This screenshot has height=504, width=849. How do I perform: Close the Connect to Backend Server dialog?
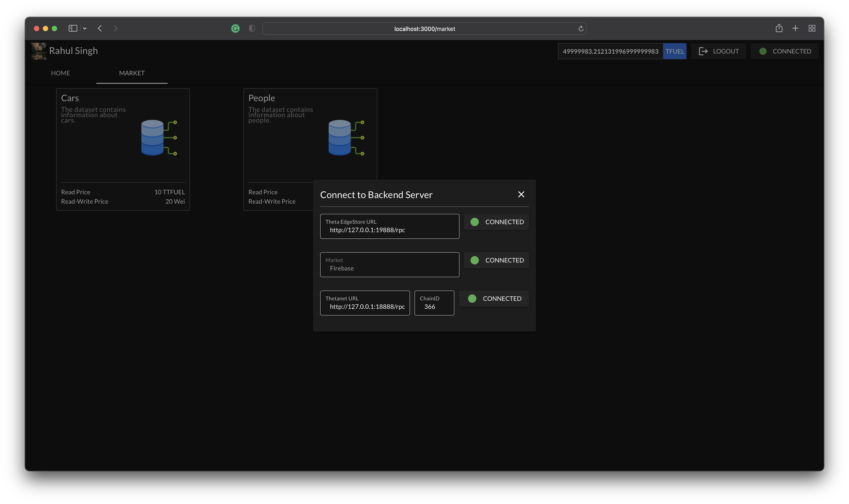(521, 194)
